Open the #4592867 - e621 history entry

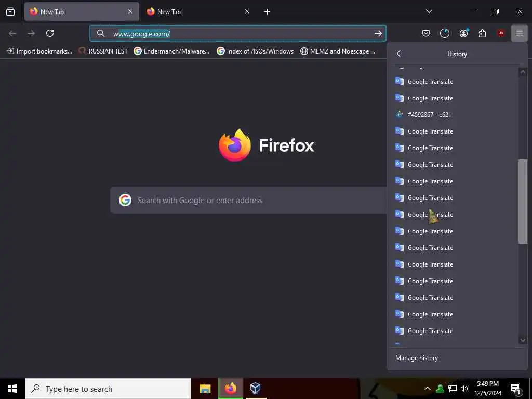[455, 115]
